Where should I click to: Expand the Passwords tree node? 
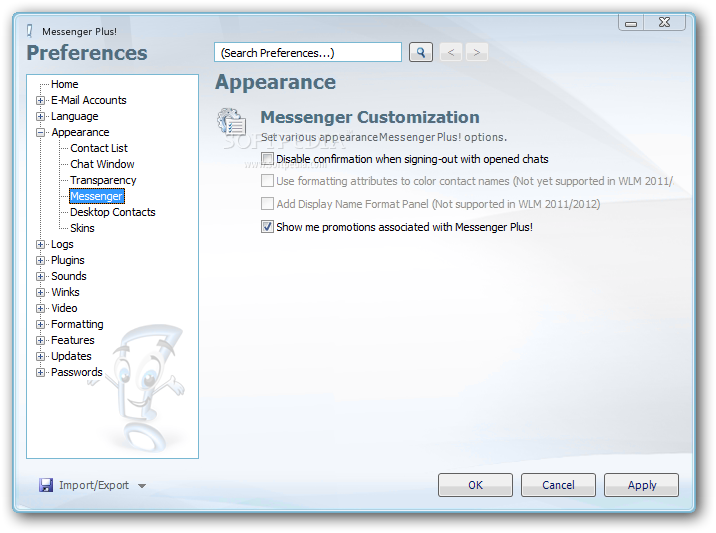[x=41, y=372]
